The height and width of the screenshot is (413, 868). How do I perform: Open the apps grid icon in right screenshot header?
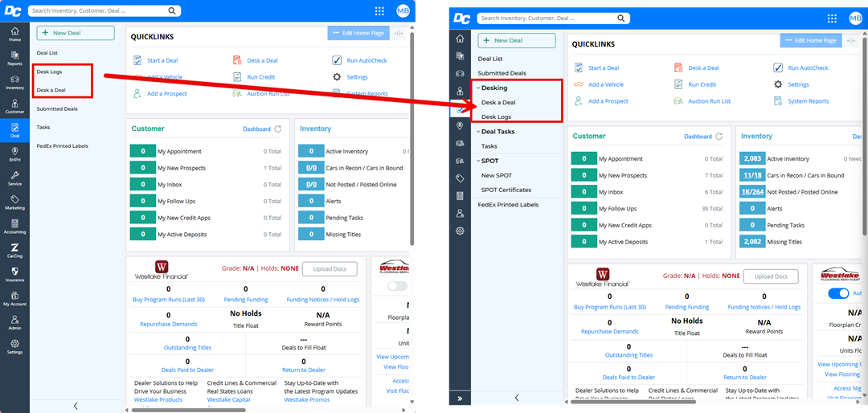click(x=832, y=18)
